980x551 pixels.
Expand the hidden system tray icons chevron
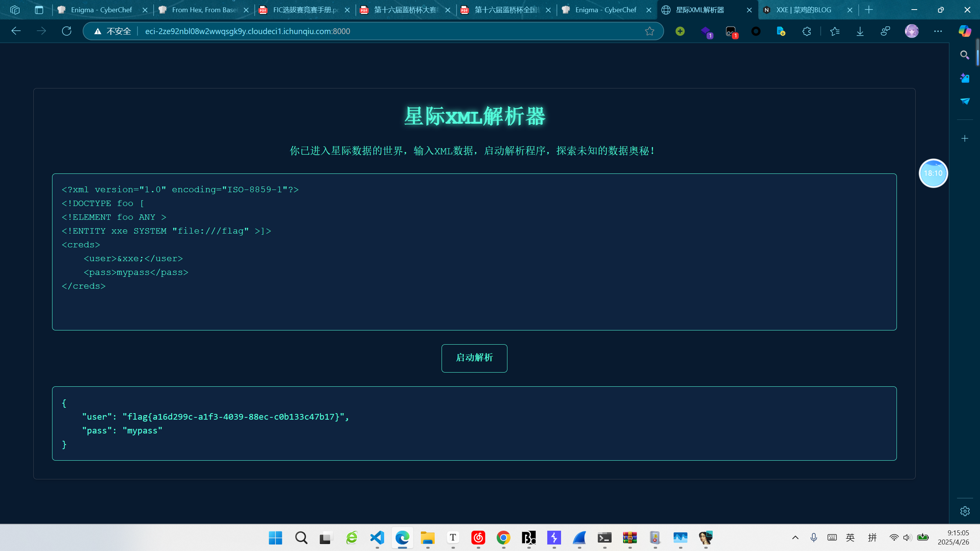795,538
